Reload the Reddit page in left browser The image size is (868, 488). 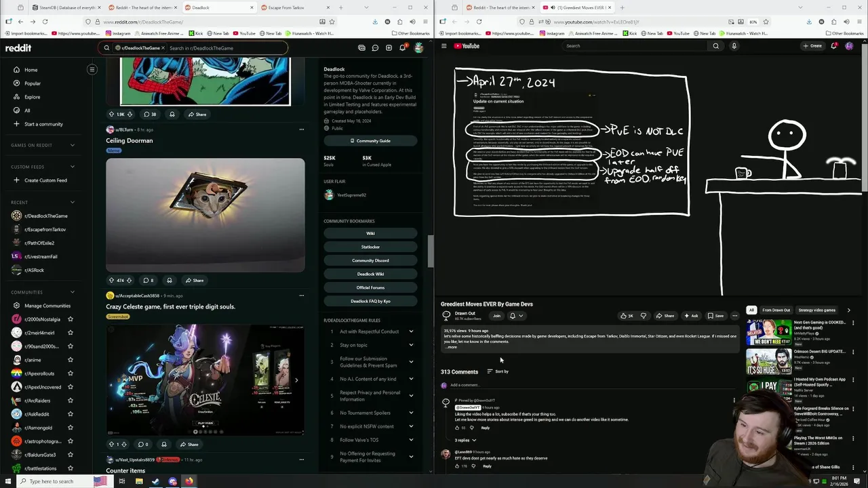(45, 22)
